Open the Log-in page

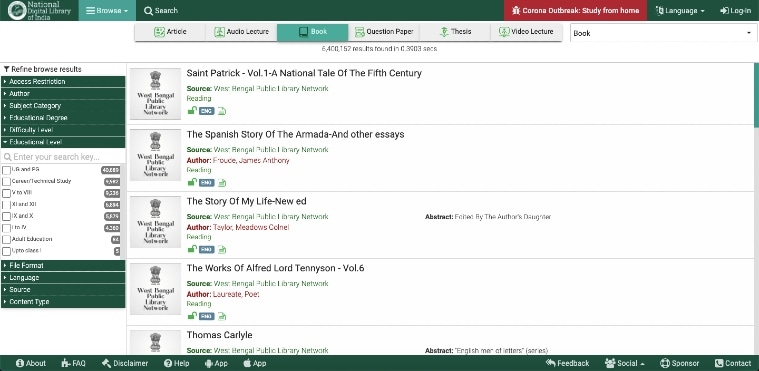[x=735, y=10]
